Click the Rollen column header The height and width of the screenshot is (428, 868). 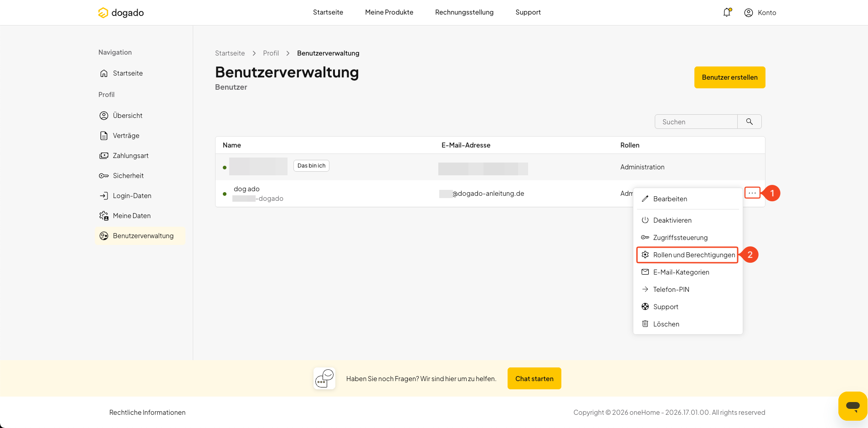(x=630, y=145)
